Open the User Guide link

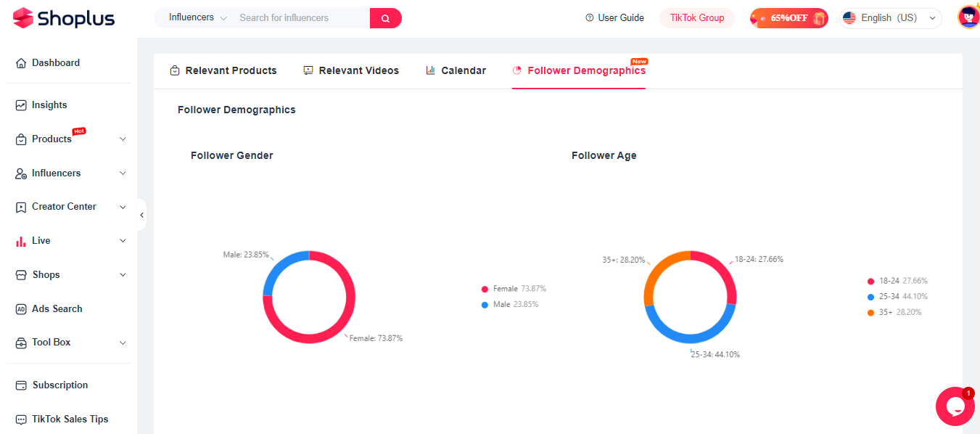pos(614,18)
